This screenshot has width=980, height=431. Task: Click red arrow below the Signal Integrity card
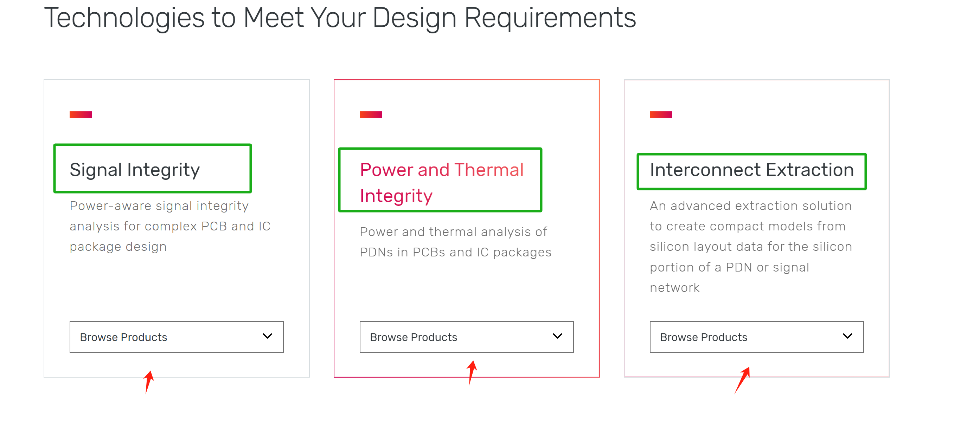(x=149, y=381)
